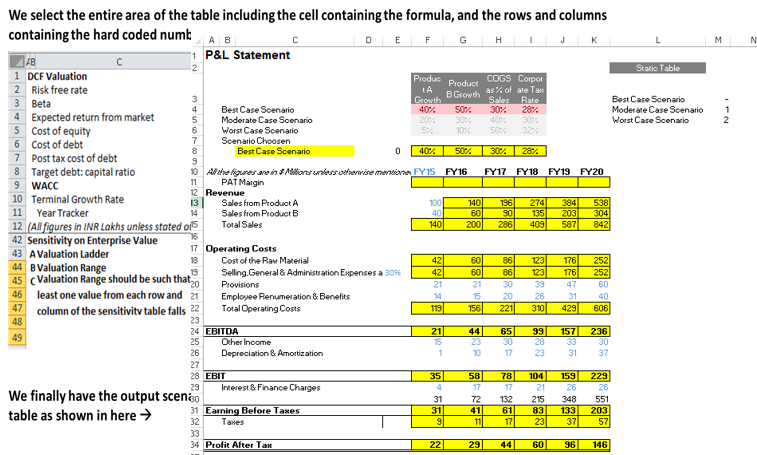Select column L header in P&L sheet
This screenshot has width=757, height=455.
pyautogui.click(x=658, y=40)
